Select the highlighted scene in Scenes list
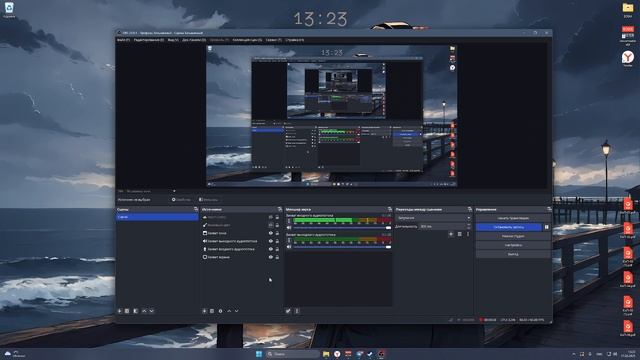This screenshot has height=360, width=640. pyautogui.click(x=157, y=217)
